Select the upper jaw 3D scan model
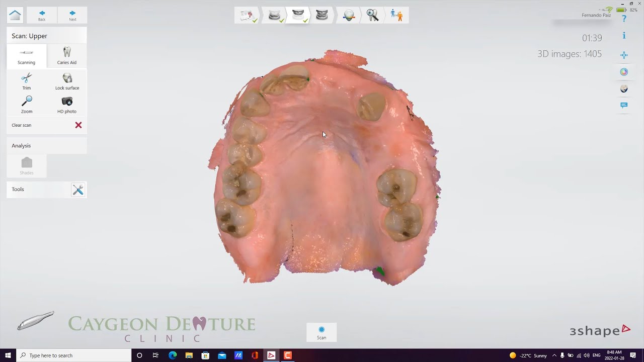The height and width of the screenshot is (362, 644). click(x=325, y=168)
